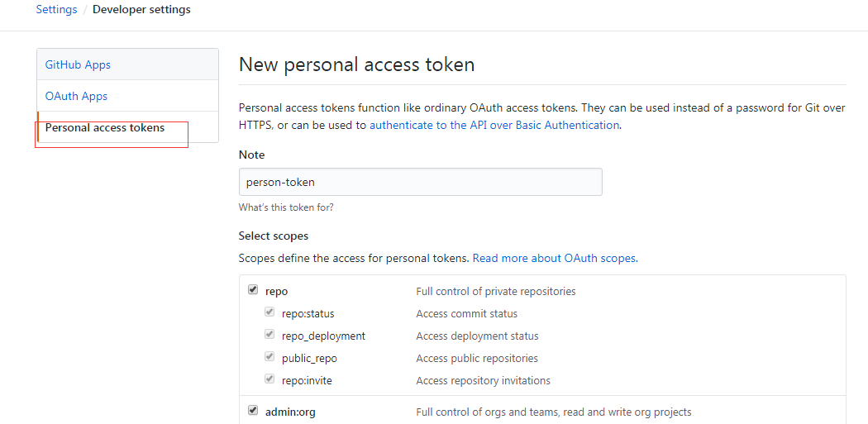Viewport: 868px width, 424px height.
Task: Click the public_repo checkbox
Action: tap(269, 357)
